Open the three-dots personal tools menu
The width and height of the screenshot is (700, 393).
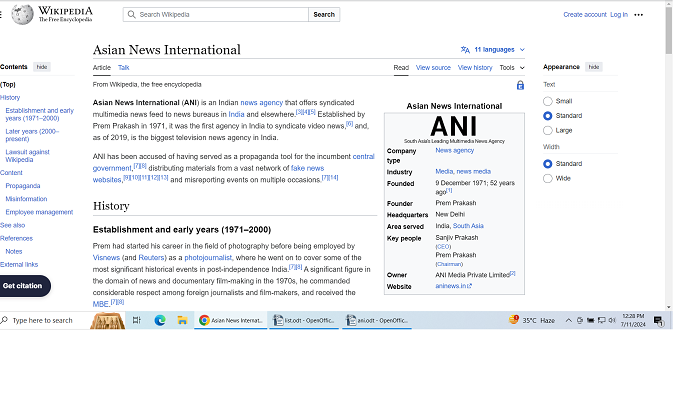coord(638,15)
